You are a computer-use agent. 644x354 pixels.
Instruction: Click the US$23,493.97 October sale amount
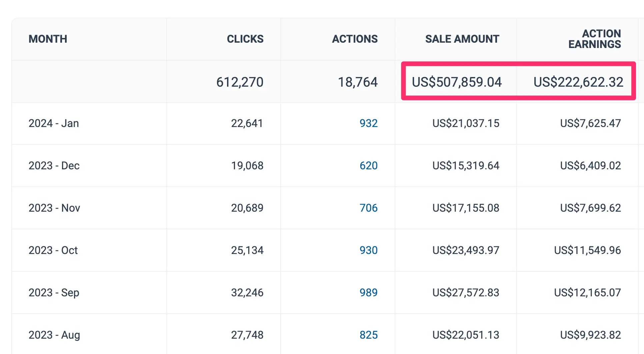pyautogui.click(x=466, y=250)
